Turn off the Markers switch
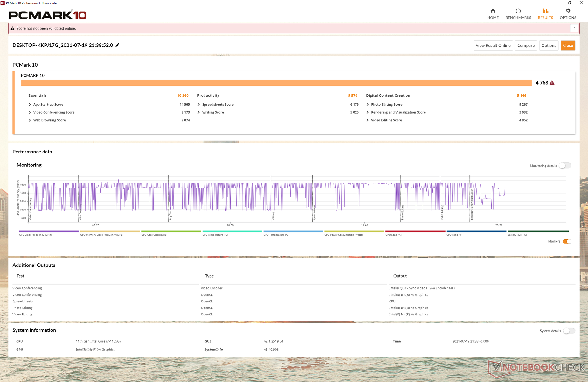588x382 pixels. (x=567, y=241)
